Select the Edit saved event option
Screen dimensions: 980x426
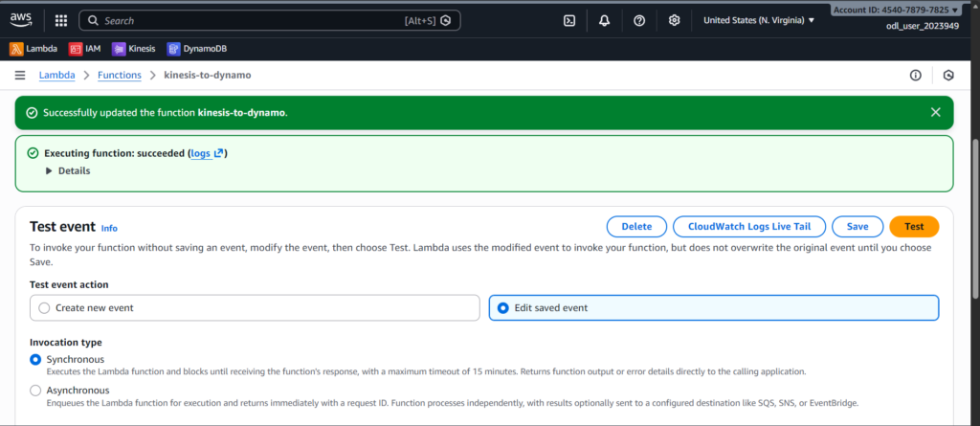503,307
